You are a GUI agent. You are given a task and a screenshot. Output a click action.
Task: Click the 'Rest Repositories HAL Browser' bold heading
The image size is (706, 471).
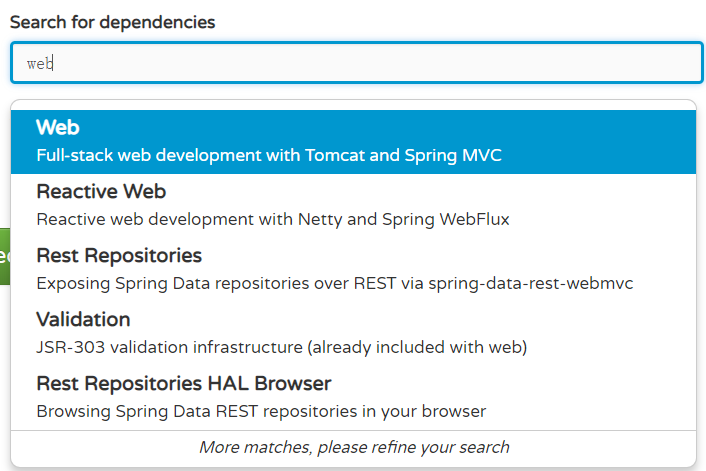tap(183, 383)
